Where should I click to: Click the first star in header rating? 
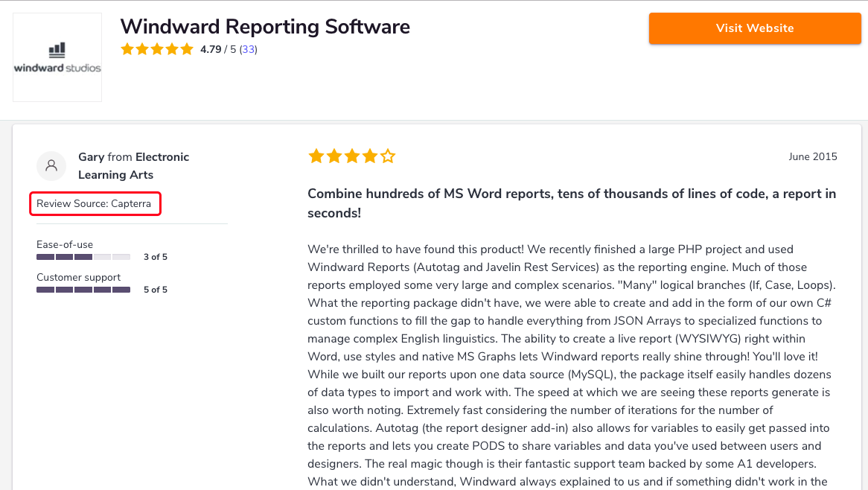(x=127, y=50)
